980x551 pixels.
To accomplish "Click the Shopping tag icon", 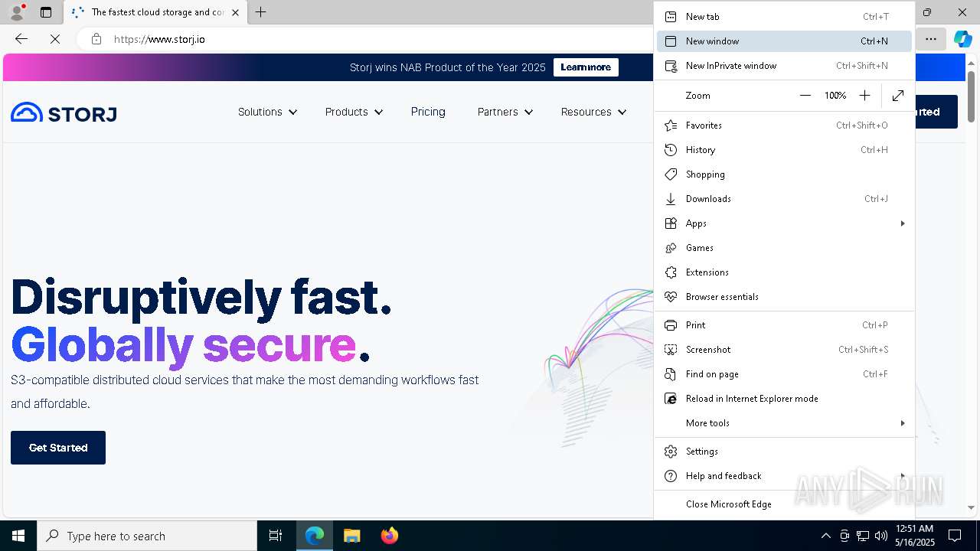I will 671,174.
